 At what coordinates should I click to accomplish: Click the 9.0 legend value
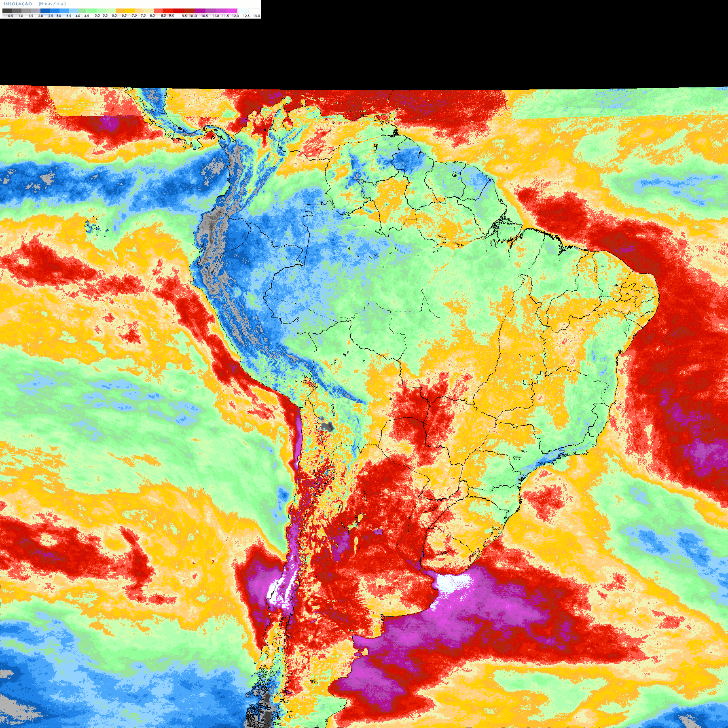tap(171, 15)
